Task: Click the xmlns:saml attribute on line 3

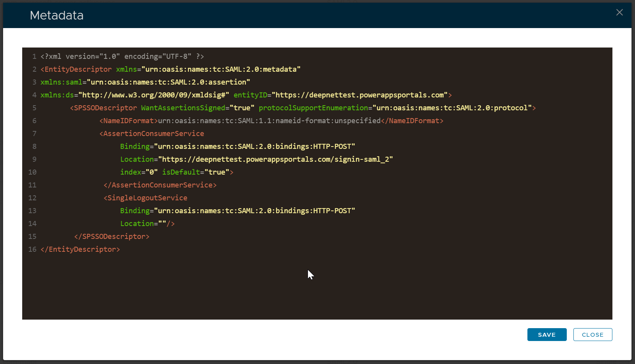Action: coord(61,82)
